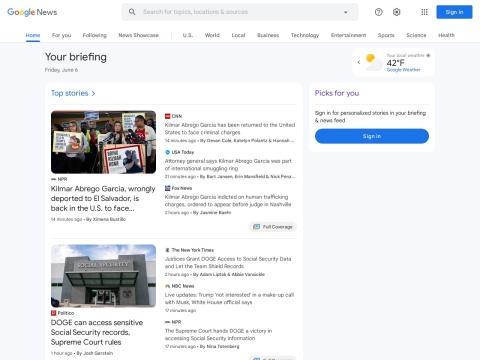
Task: Open USA Today article on smuggling ring
Action: click(228, 165)
